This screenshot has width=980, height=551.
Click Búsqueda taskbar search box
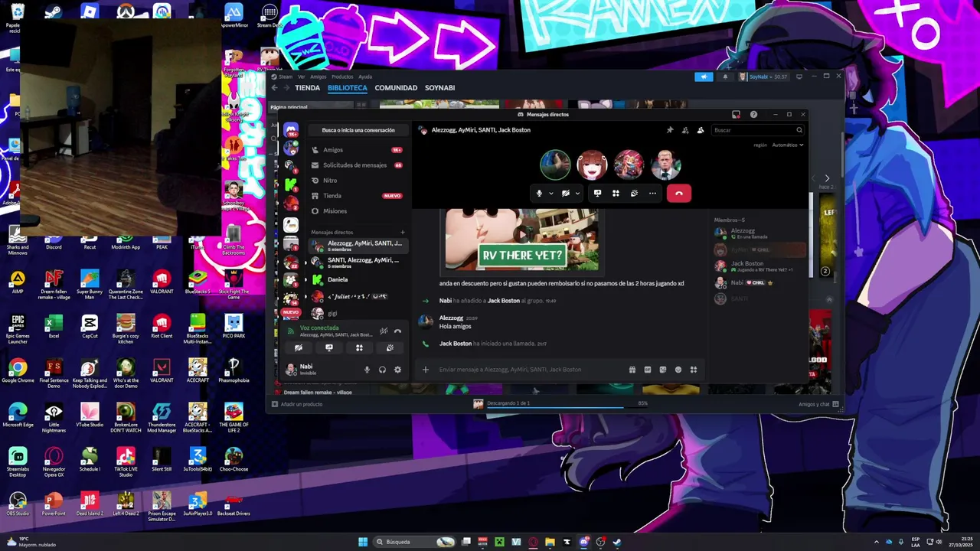(x=415, y=542)
